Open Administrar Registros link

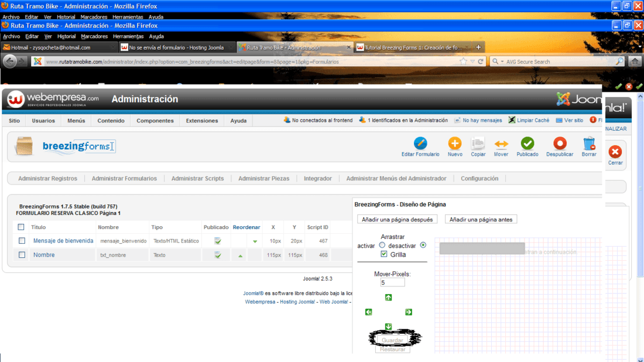pos(47,178)
